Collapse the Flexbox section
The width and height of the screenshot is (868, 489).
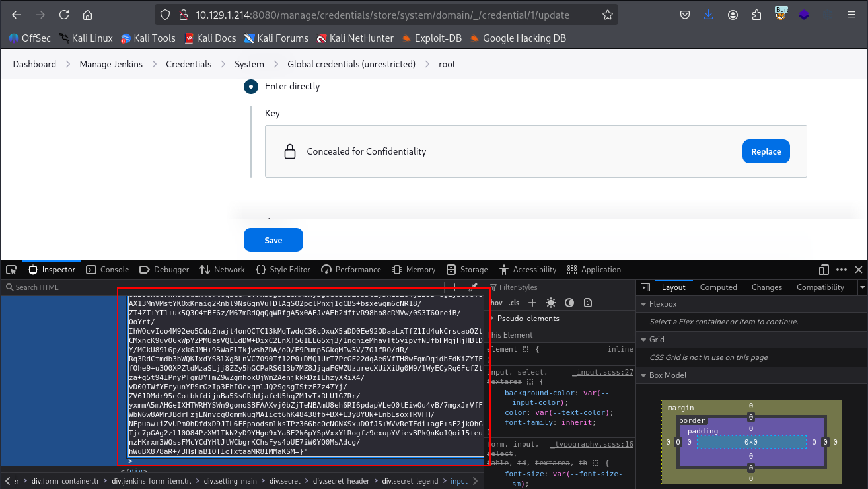pos(663,304)
